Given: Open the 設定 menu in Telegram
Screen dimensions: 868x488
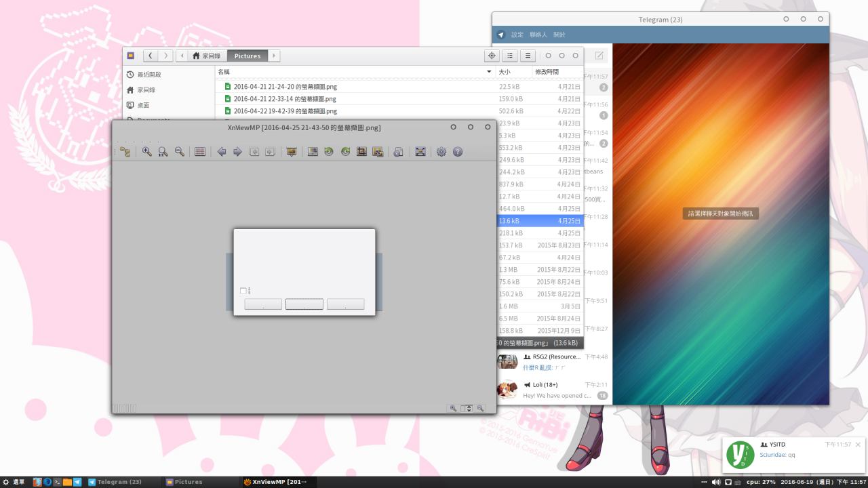Looking at the screenshot, I should (517, 35).
